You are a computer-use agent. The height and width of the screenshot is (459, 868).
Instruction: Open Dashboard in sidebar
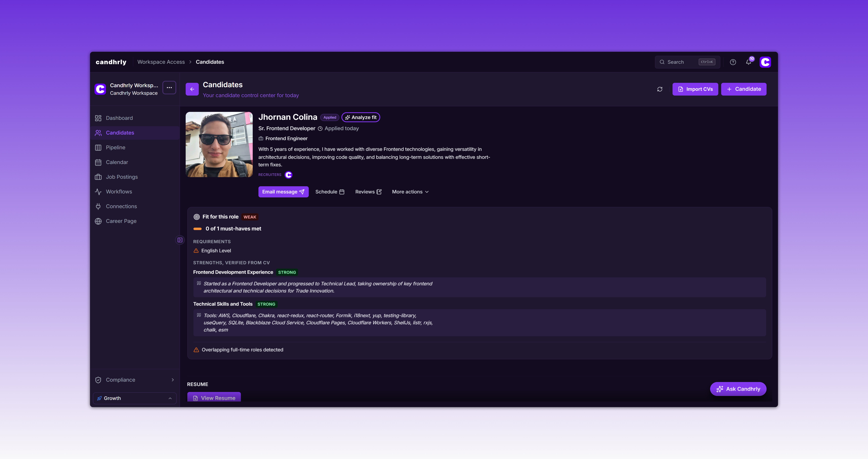[x=135, y=118]
